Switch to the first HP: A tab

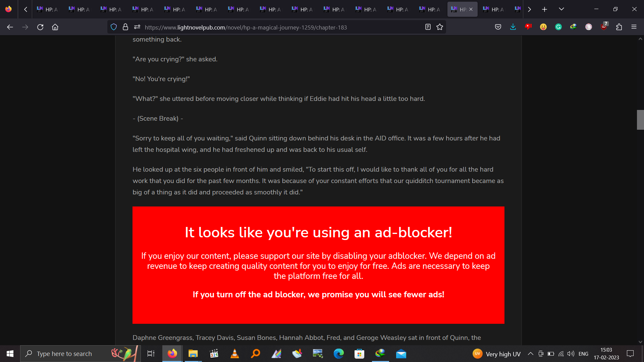point(48,9)
